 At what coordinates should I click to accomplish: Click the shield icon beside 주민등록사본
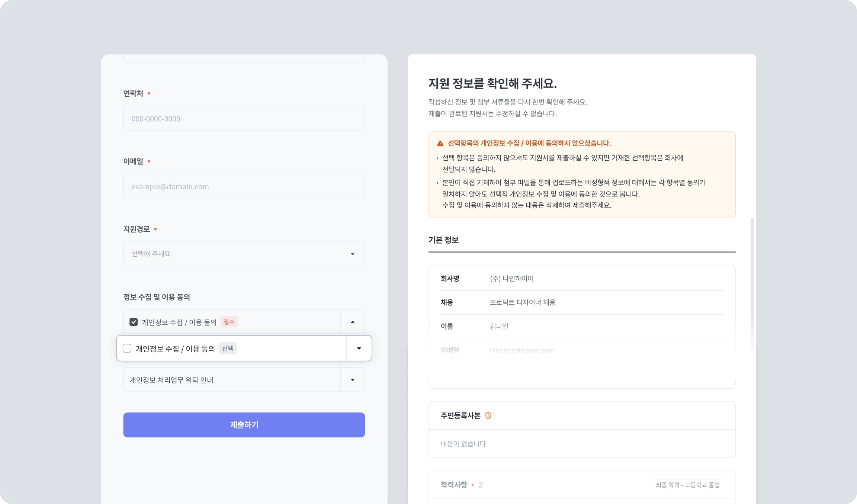(x=488, y=415)
